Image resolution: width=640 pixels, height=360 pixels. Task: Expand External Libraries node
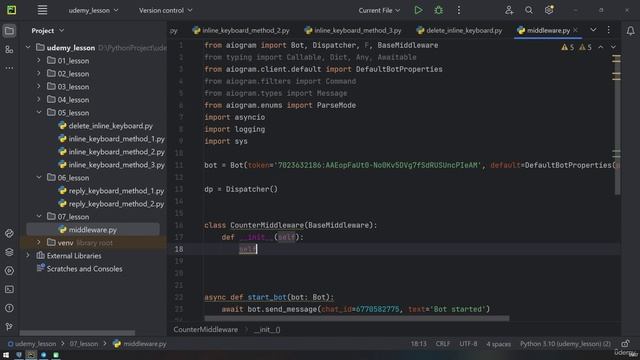point(28,256)
